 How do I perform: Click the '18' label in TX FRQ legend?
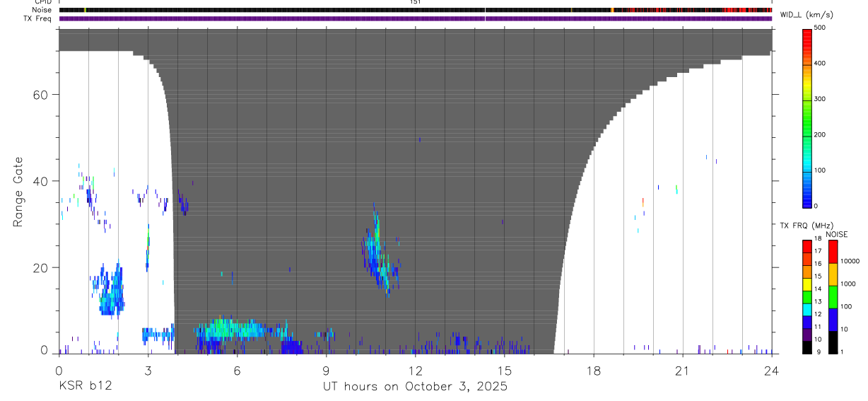click(x=817, y=240)
